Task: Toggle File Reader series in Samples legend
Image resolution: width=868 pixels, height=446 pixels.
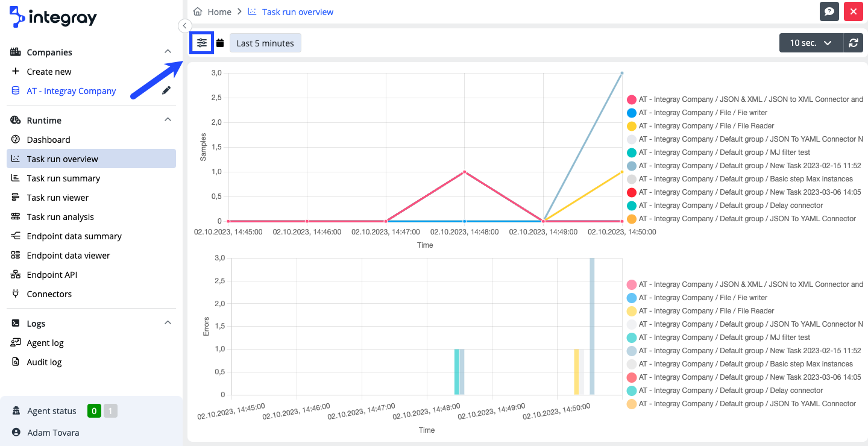Action: (x=632, y=126)
